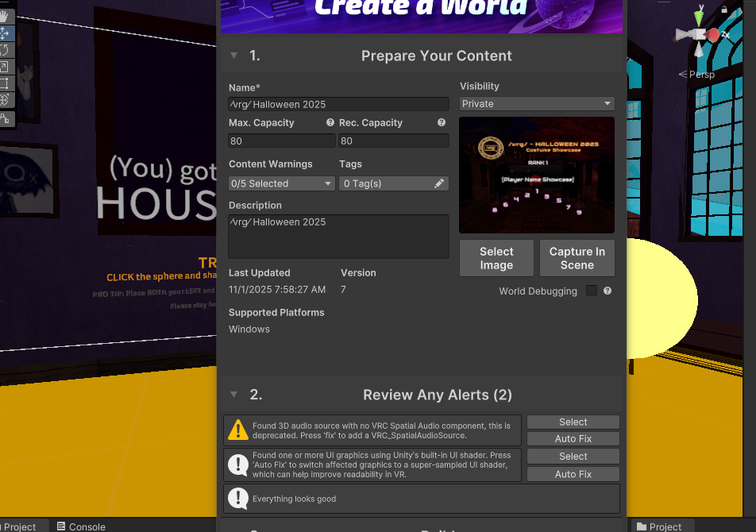Click the 'Supported Platforms' label
The width and height of the screenshot is (756, 532).
(276, 312)
